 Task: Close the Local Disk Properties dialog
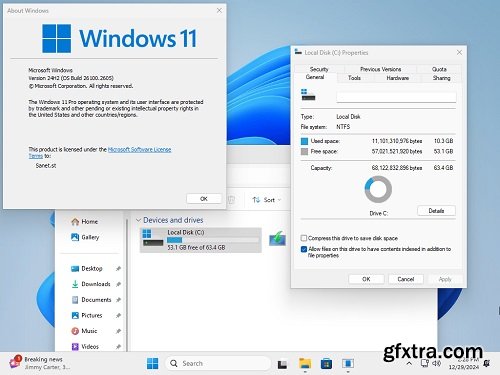pos(459,52)
